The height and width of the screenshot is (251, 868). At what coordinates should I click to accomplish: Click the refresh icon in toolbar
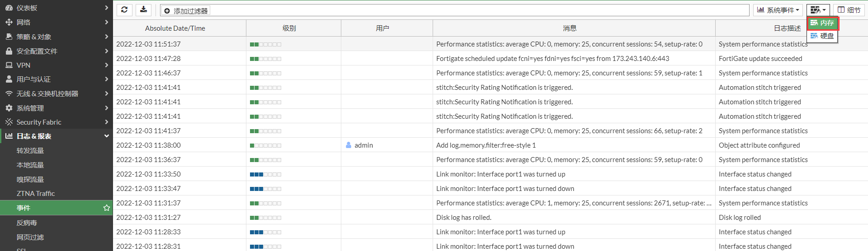(124, 10)
